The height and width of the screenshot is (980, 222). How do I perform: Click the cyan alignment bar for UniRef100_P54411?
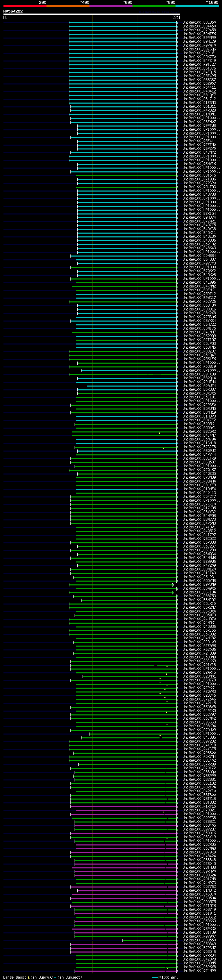tap(123, 88)
